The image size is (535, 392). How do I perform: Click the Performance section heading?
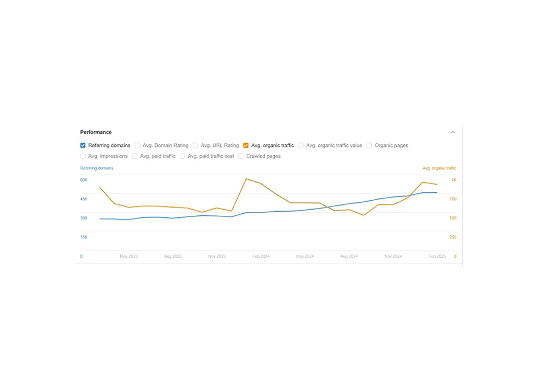tap(96, 132)
